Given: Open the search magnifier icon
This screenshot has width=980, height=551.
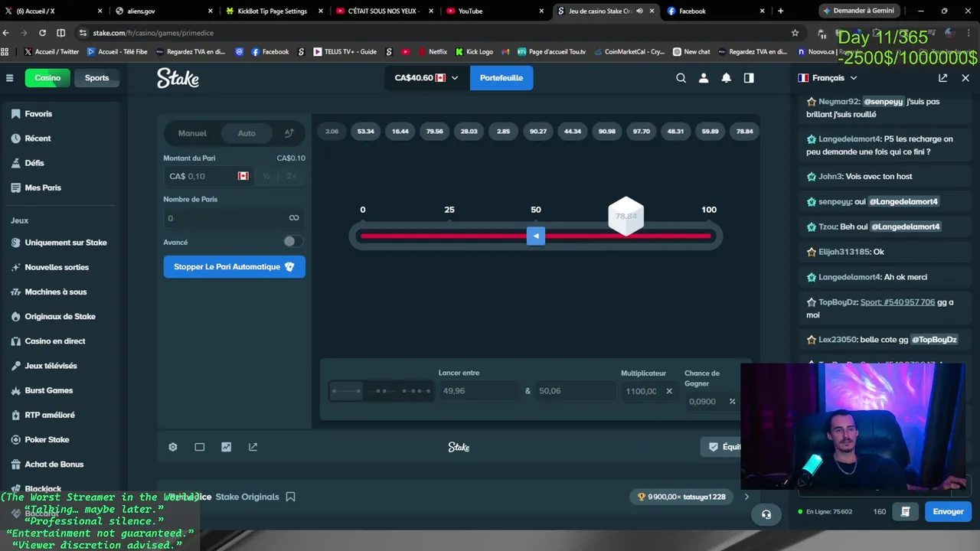Looking at the screenshot, I should (x=681, y=78).
